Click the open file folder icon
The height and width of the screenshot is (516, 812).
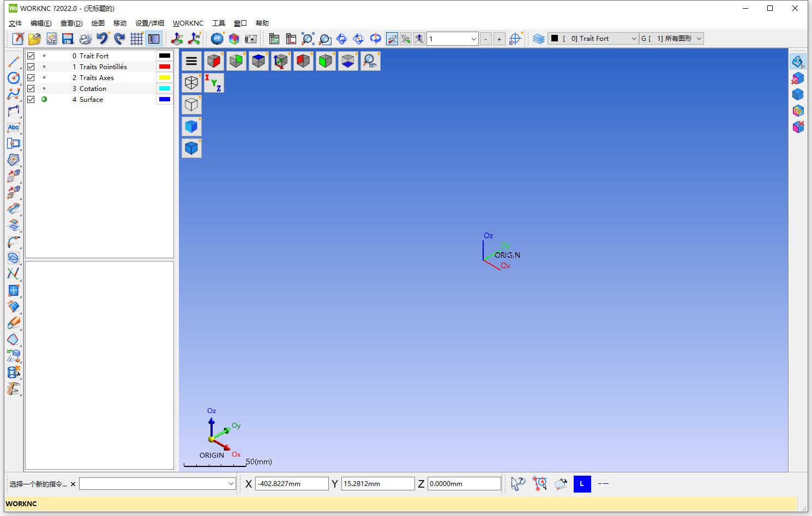click(x=34, y=39)
